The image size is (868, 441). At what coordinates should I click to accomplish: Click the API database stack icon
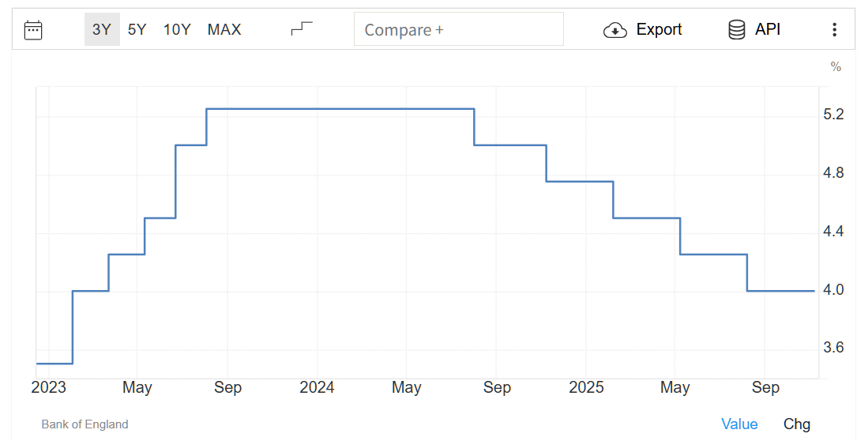pos(736,30)
